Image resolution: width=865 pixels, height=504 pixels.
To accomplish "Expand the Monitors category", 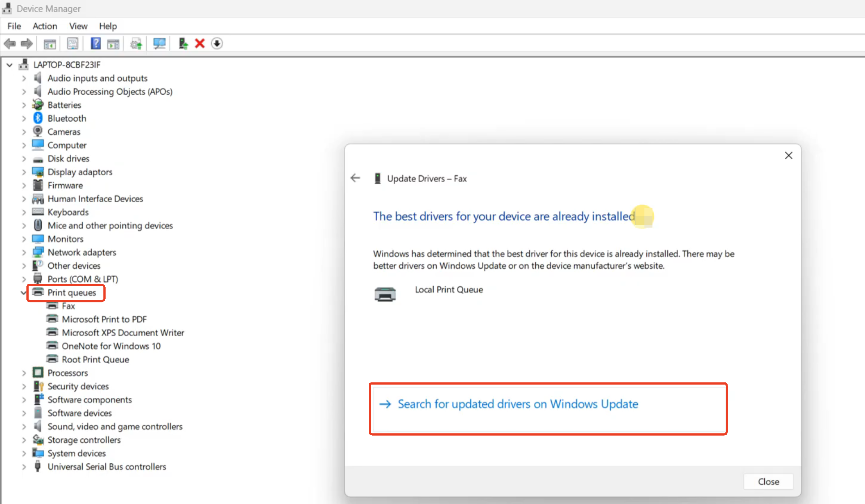I will (24, 239).
